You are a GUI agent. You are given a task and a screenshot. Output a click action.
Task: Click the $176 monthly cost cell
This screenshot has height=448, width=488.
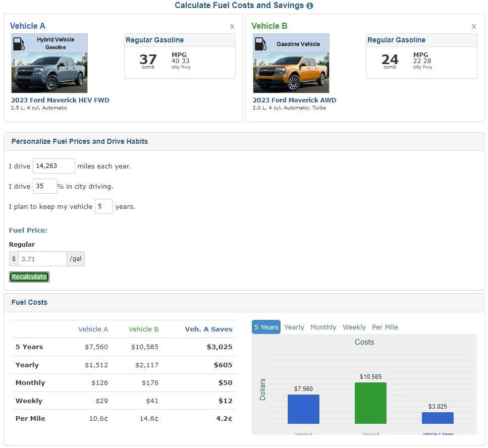(x=150, y=382)
